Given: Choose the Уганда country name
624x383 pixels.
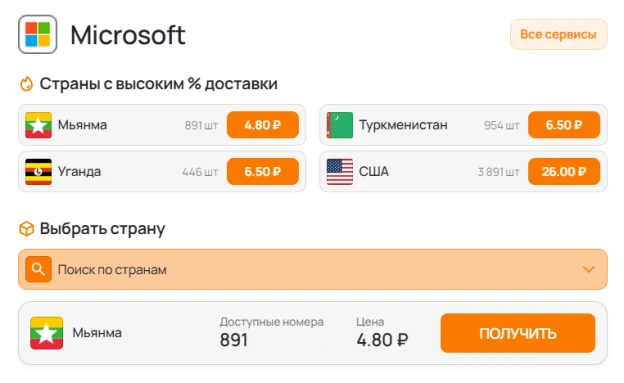Looking at the screenshot, I should tap(79, 172).
